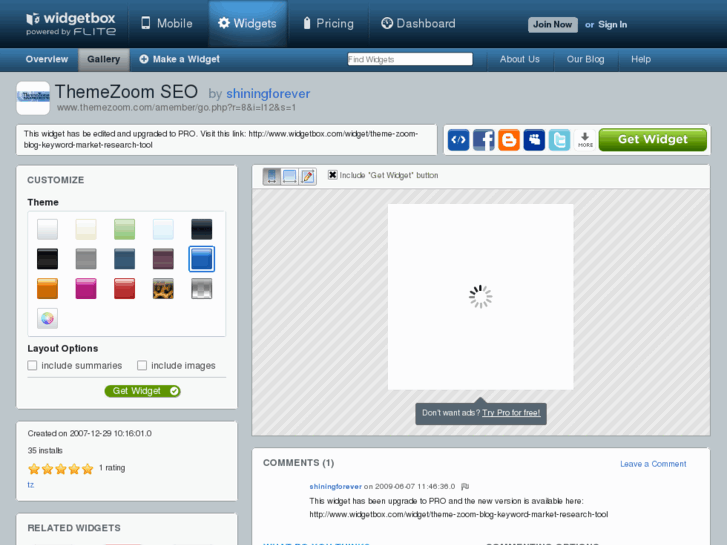Share widget on Twitter icon

pos(559,140)
